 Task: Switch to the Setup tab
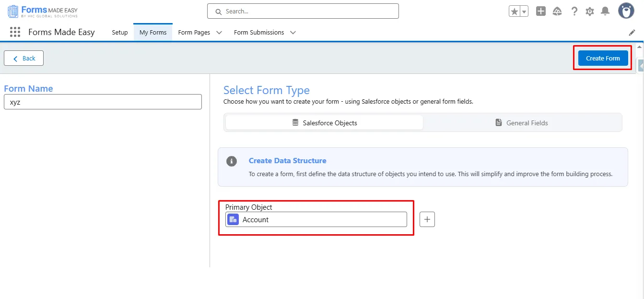[120, 33]
